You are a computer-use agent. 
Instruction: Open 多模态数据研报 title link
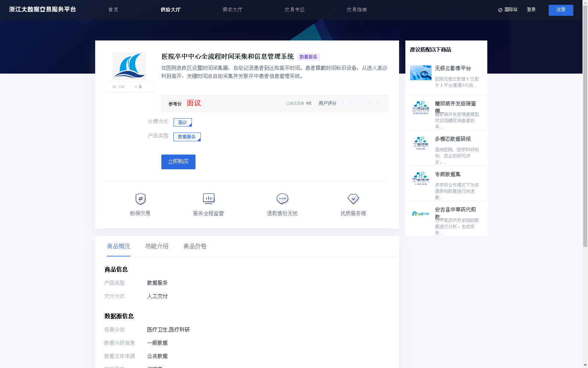click(453, 139)
